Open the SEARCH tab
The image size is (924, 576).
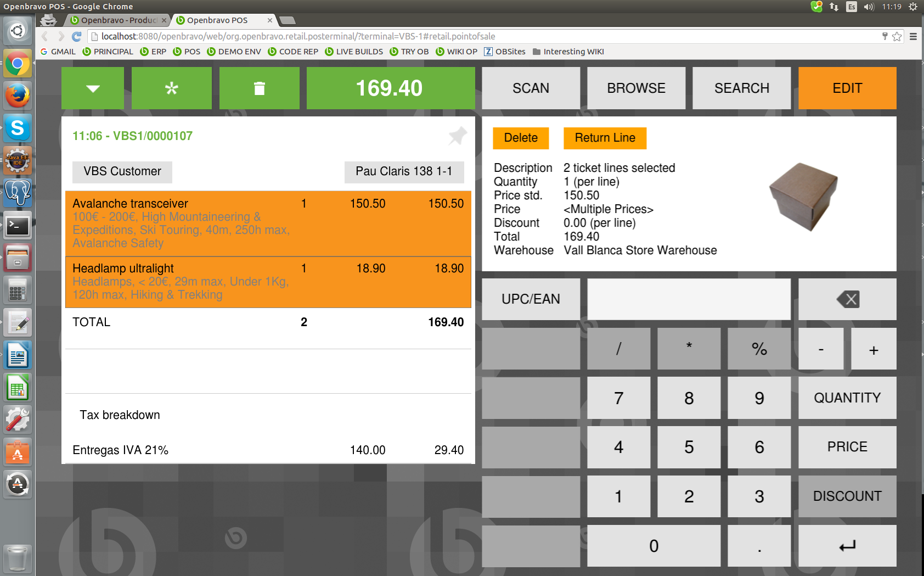click(741, 88)
